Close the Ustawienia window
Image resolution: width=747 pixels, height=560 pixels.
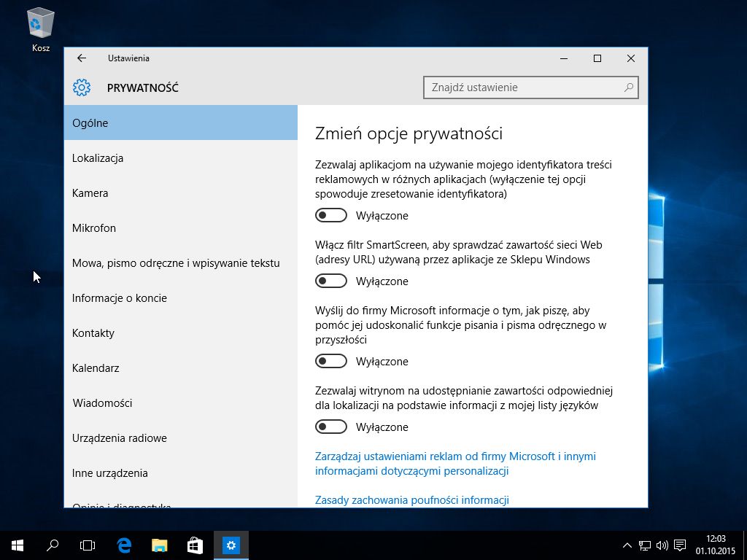631,58
